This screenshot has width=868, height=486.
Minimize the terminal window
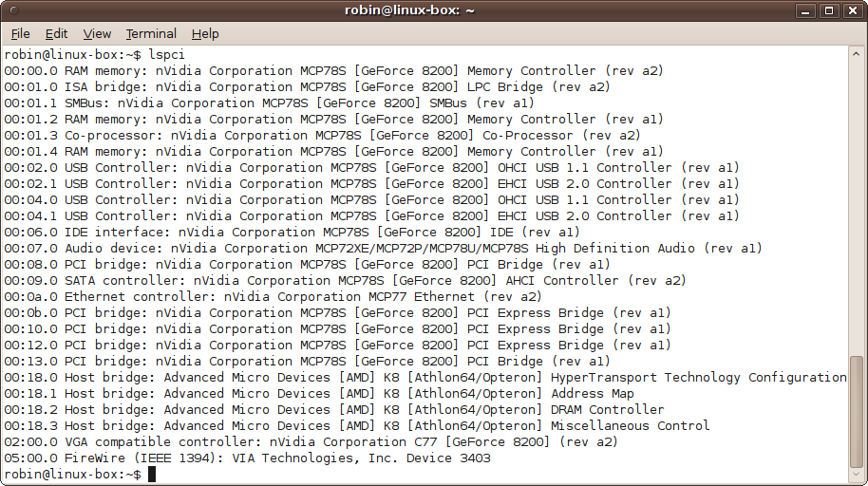(805, 10)
